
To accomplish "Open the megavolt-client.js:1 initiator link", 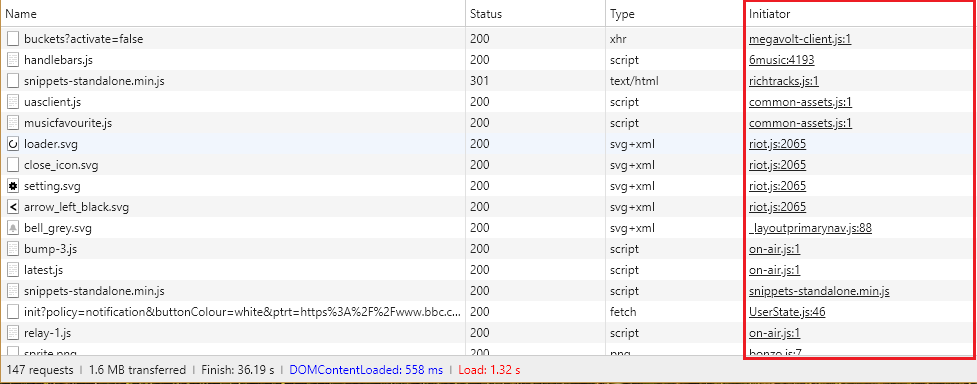I will click(x=800, y=39).
